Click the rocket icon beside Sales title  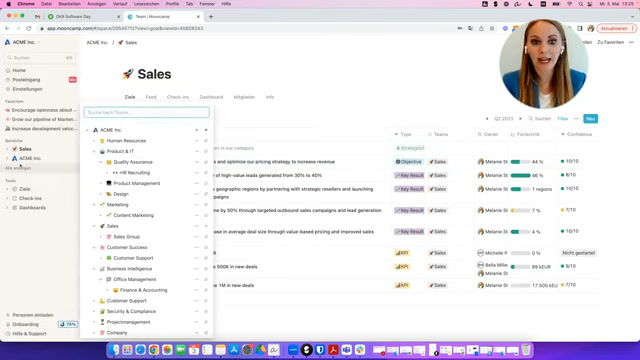(128, 74)
